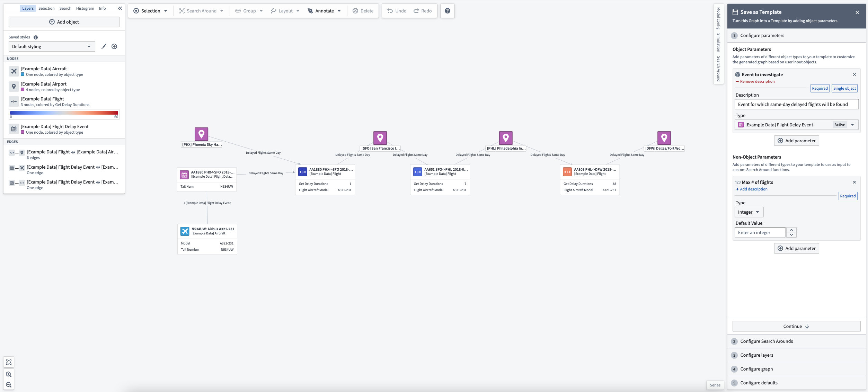Select the Flight node layer icon
The height and width of the screenshot is (392, 868).
[14, 101]
